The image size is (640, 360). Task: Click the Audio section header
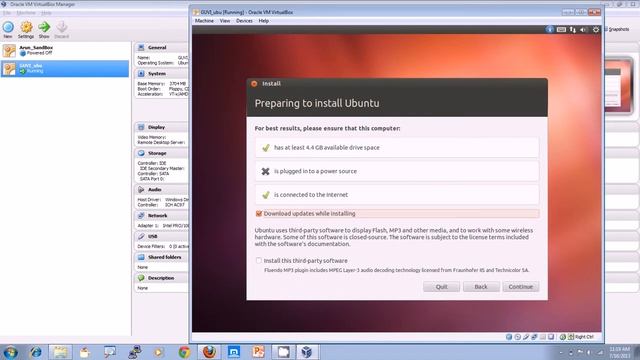[x=161, y=189]
